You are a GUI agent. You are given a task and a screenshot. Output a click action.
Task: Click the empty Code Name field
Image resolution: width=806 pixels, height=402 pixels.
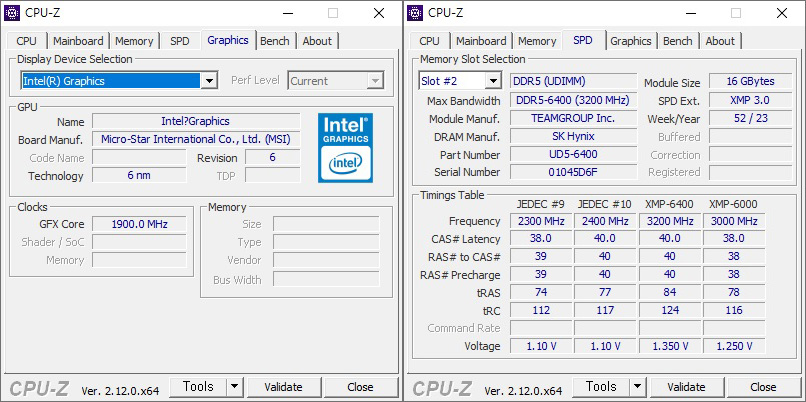coord(139,157)
